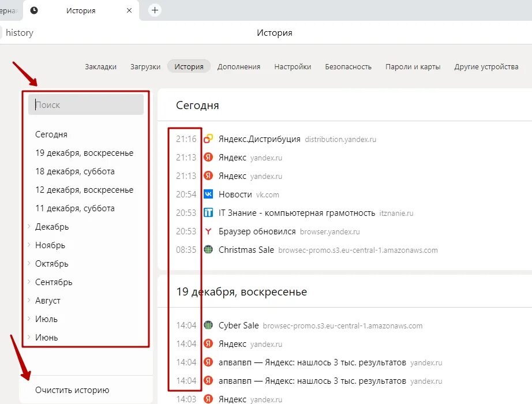
Task: Expand the Ноябрь month group
Action: click(x=29, y=245)
